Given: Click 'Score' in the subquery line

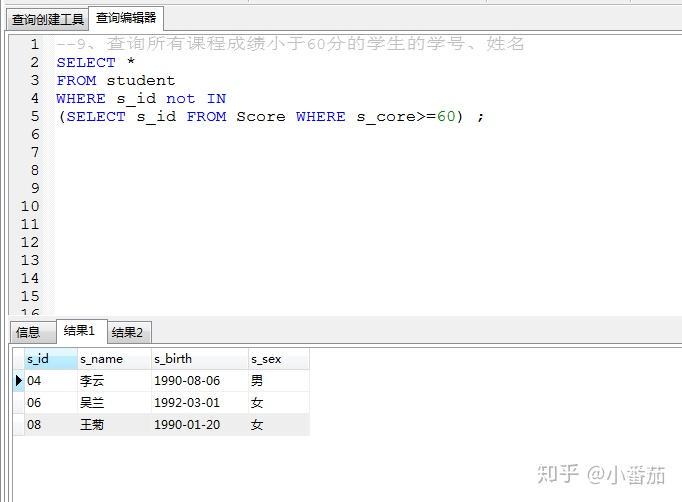Looking at the screenshot, I should 261,117.
